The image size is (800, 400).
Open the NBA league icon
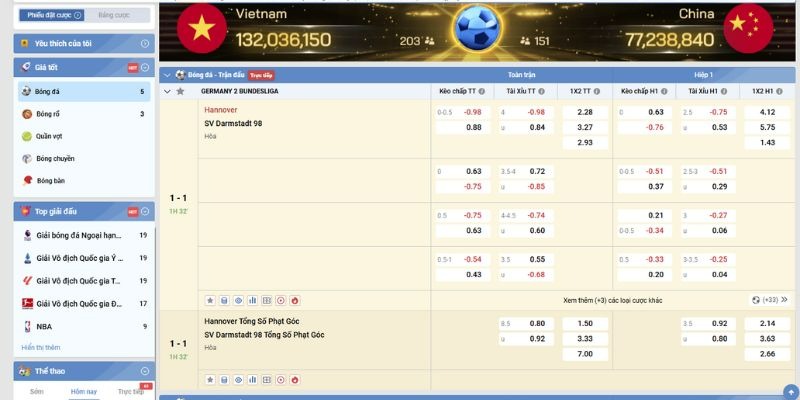click(26, 326)
